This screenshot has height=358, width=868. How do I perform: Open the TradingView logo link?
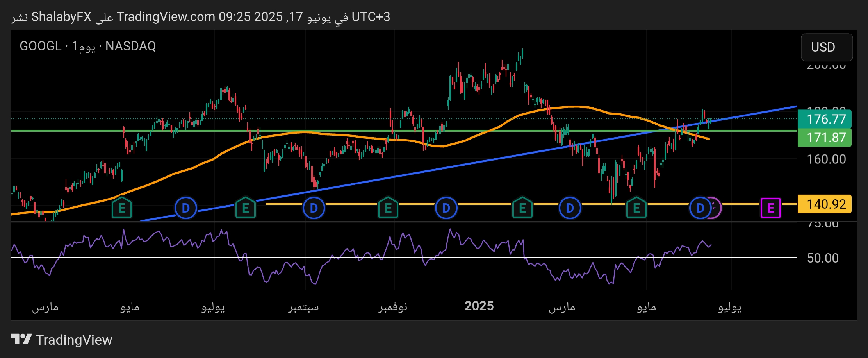pos(62,340)
